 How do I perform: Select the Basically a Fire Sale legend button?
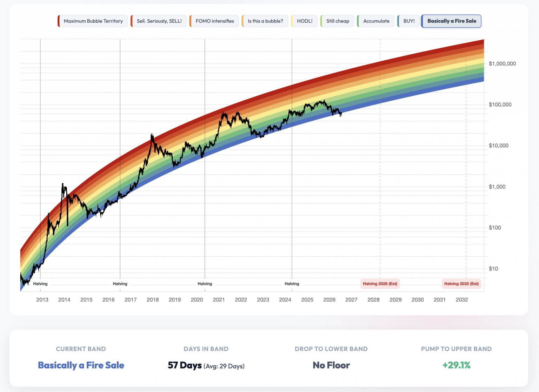[451, 21]
